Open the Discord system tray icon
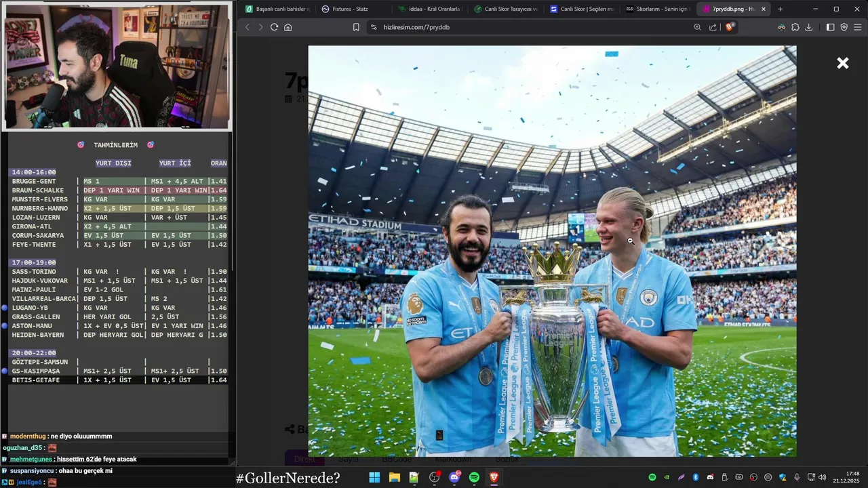868x488 pixels. [x=710, y=477]
